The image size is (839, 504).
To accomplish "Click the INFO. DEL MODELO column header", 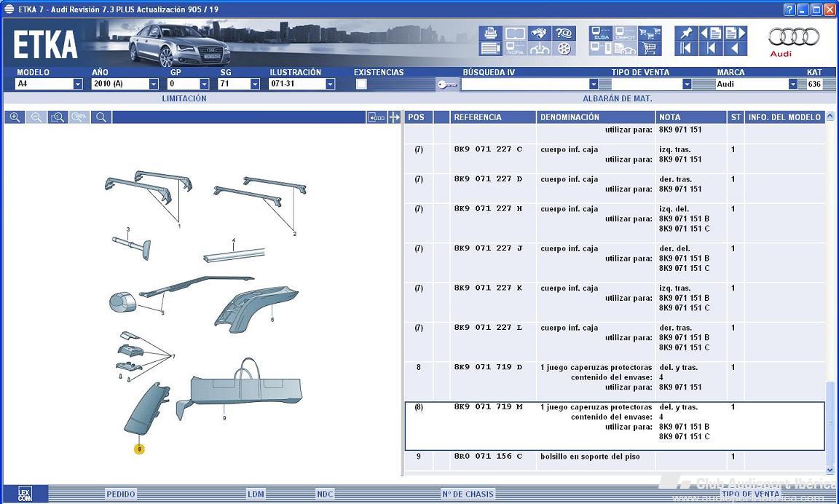I will (784, 117).
